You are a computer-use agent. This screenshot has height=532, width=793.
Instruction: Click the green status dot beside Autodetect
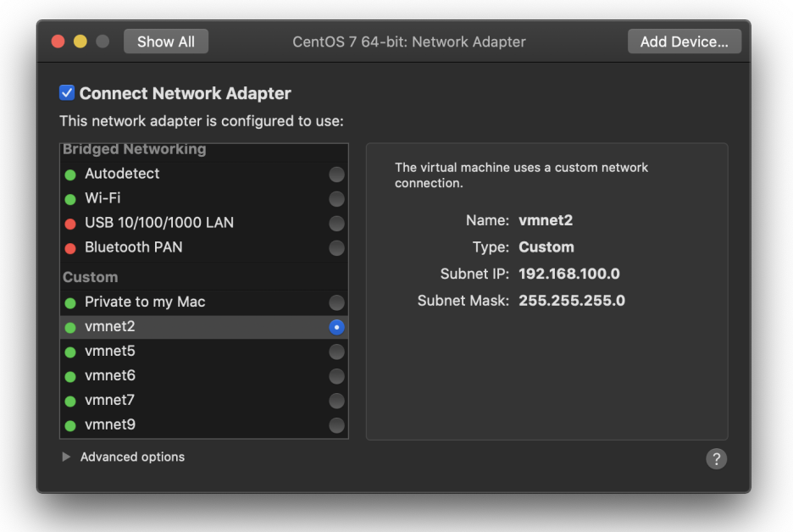coord(70,175)
